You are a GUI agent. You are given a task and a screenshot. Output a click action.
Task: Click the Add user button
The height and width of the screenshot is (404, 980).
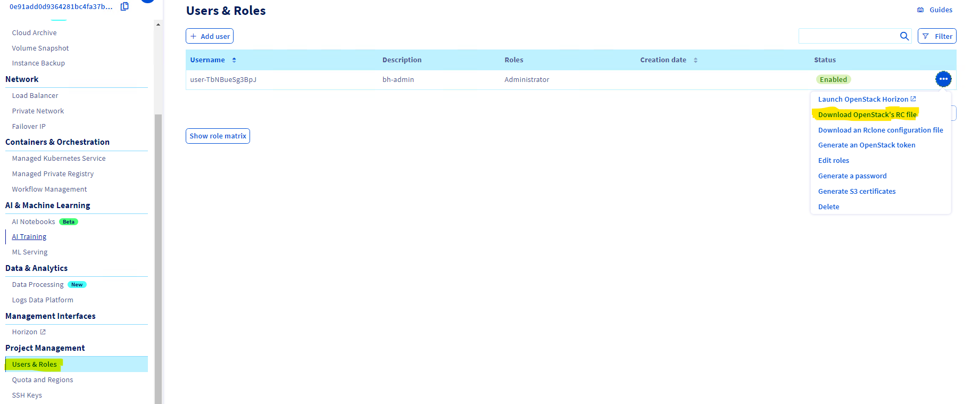tap(210, 36)
